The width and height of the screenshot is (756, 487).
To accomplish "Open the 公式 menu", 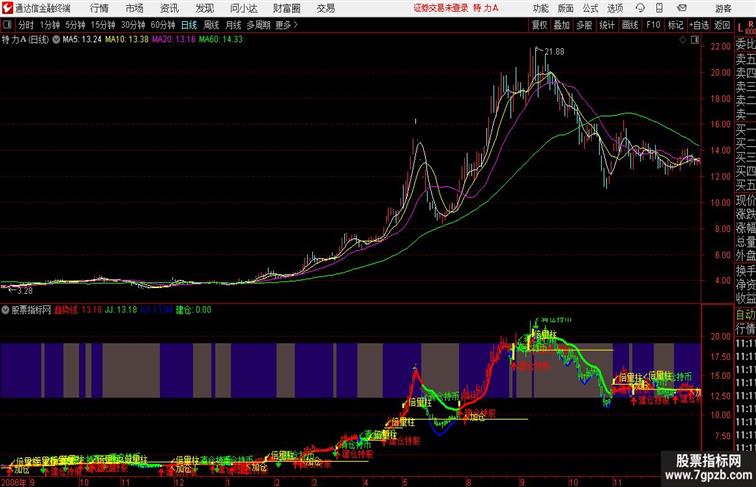I will click(x=590, y=8).
